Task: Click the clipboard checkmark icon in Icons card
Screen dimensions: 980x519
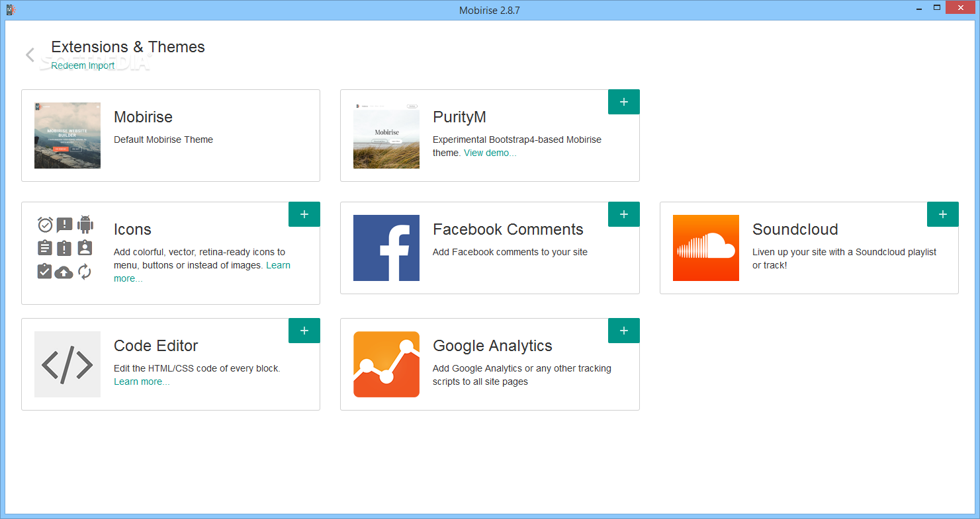Action: tap(45, 271)
